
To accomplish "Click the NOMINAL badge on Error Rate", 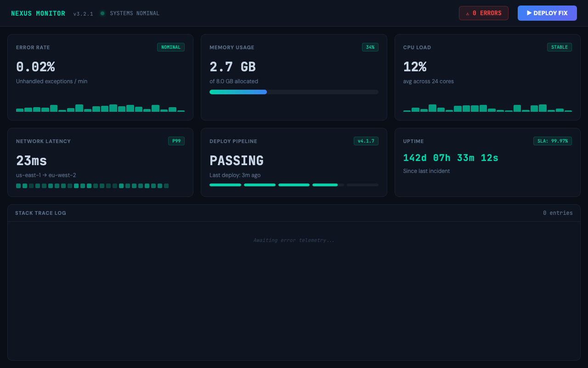I will click(170, 47).
